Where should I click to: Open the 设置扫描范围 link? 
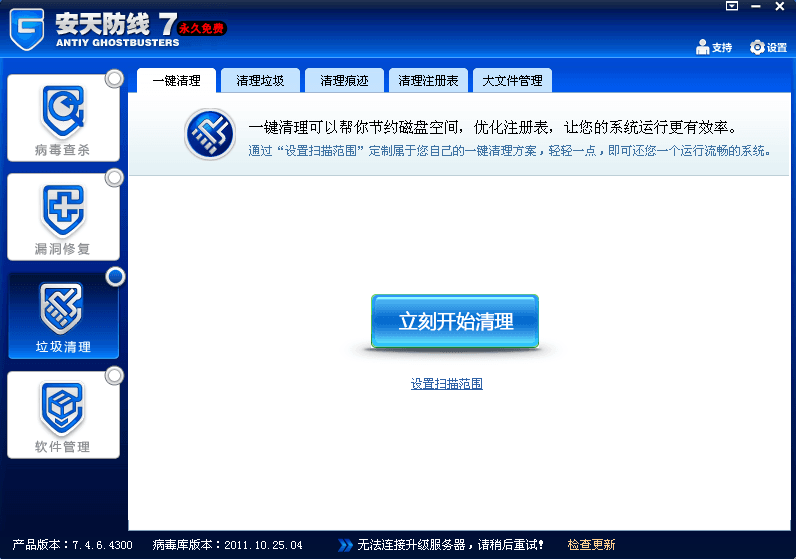click(x=447, y=384)
